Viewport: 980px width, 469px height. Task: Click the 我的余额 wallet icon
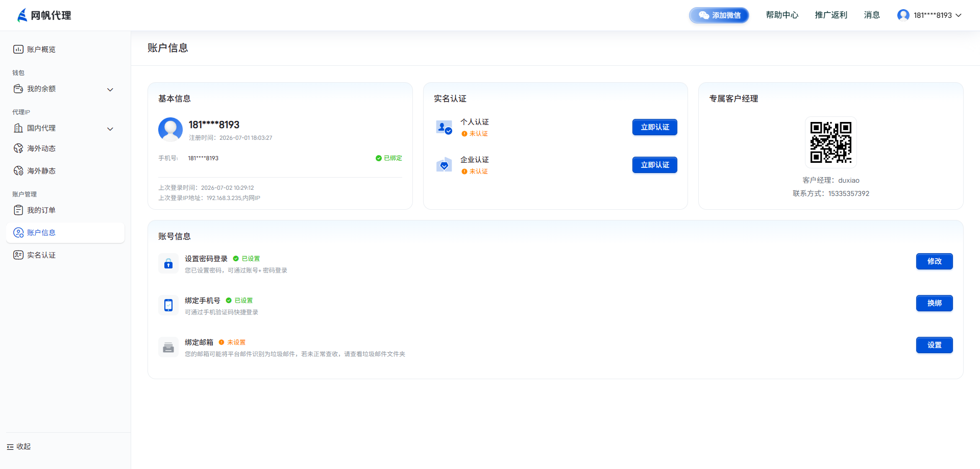pyautogui.click(x=18, y=89)
